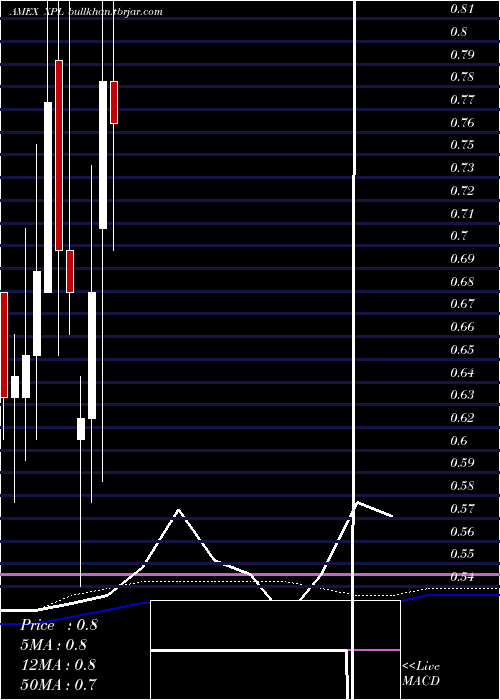Click the 50MA : 0.7 readout
The height and width of the screenshot is (700, 500).
58,684
